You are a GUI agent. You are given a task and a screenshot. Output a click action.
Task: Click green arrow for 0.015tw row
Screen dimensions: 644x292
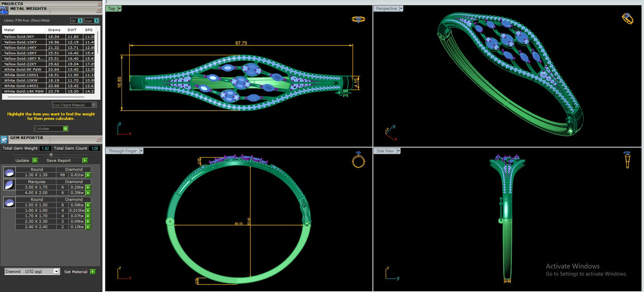[x=88, y=210]
